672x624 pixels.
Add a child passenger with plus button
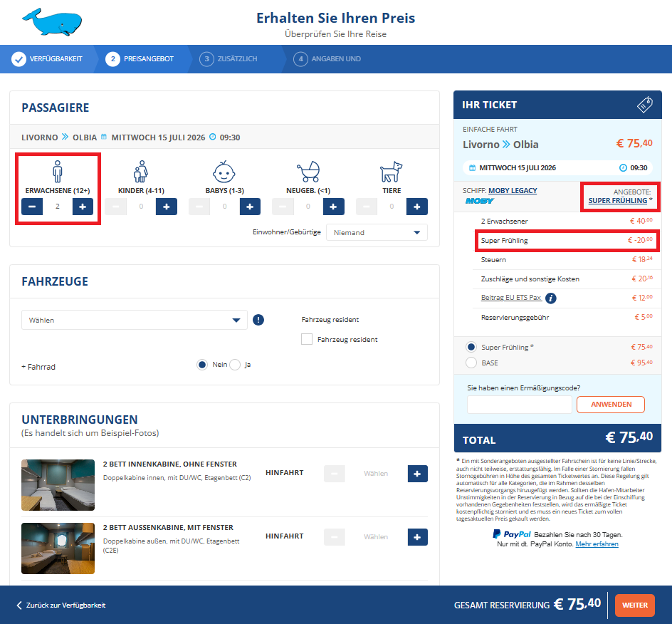[x=167, y=207]
